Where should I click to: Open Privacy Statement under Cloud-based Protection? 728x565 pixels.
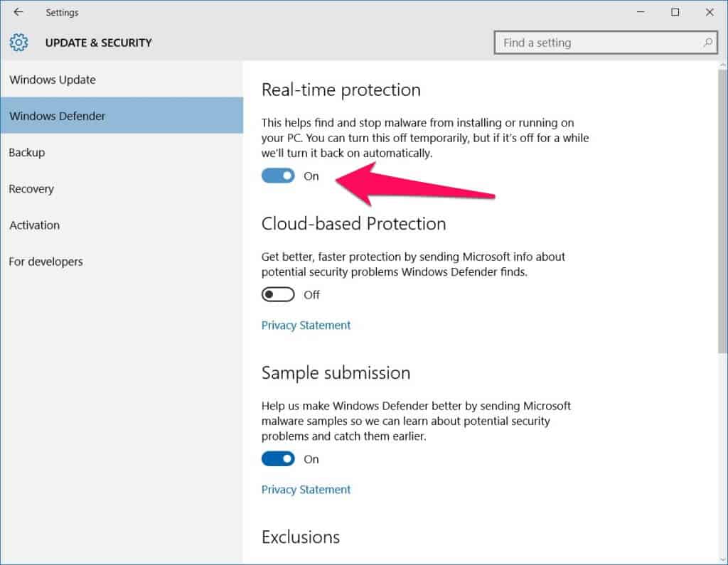click(x=306, y=325)
